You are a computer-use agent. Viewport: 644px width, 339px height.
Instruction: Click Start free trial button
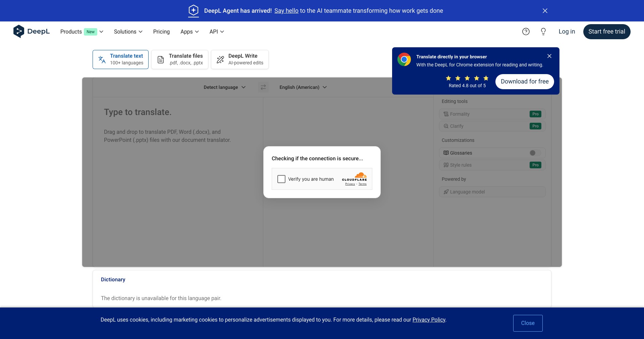coord(607,32)
